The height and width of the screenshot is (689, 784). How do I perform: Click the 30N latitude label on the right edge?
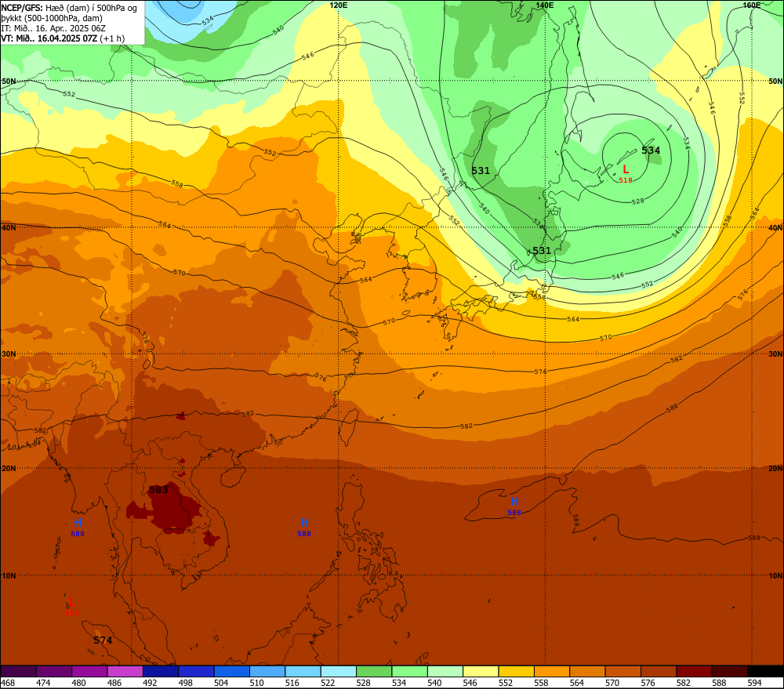(775, 354)
